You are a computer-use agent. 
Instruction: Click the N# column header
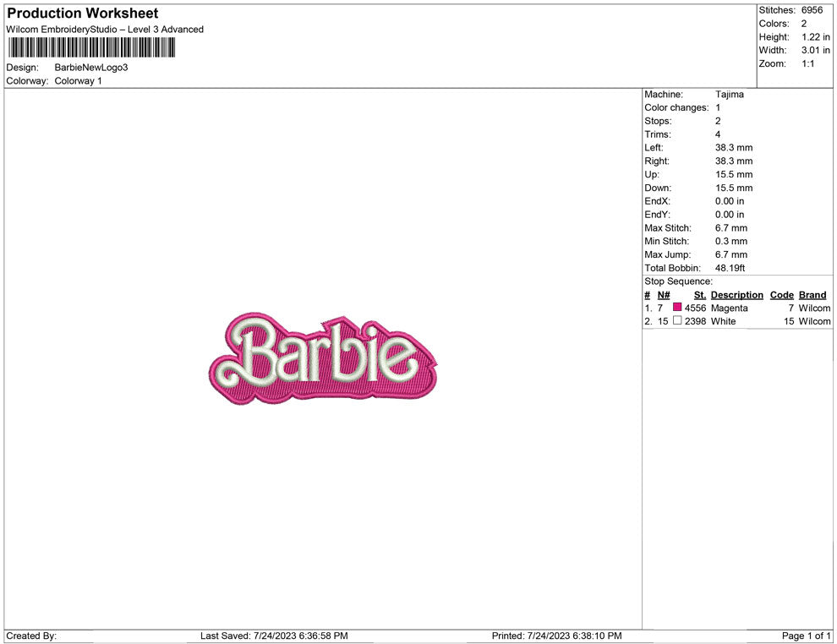pyautogui.click(x=664, y=295)
